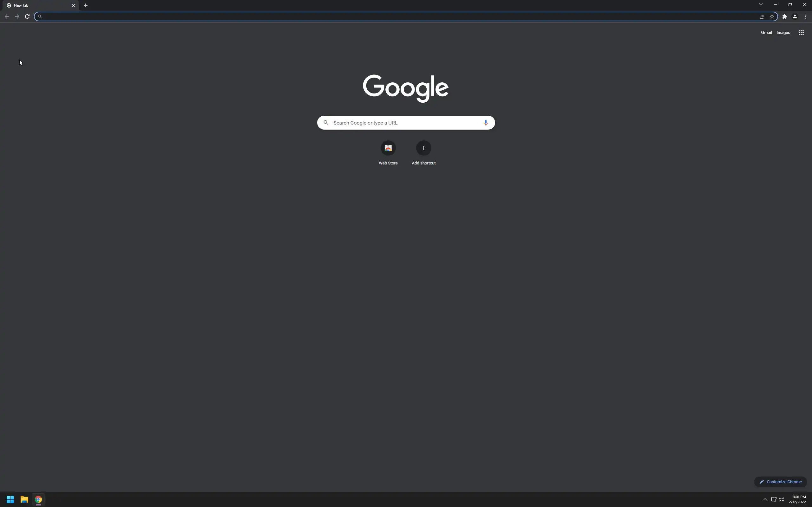Open the Gmail link
The height and width of the screenshot is (507, 812).
tap(766, 33)
